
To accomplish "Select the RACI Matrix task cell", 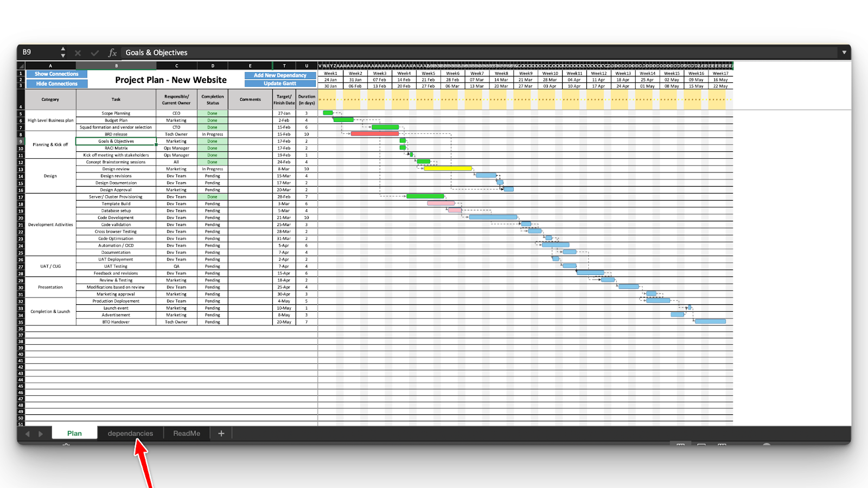I will click(116, 148).
